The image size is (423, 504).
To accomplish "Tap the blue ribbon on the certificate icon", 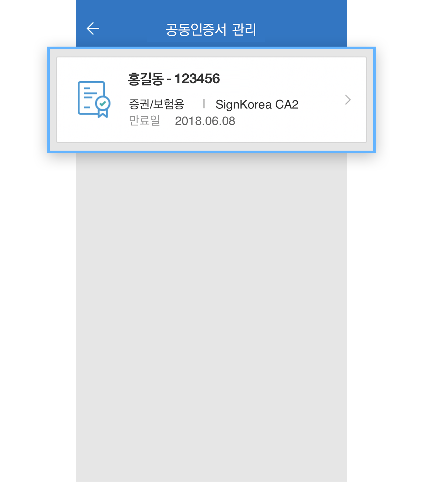I will click(x=103, y=113).
